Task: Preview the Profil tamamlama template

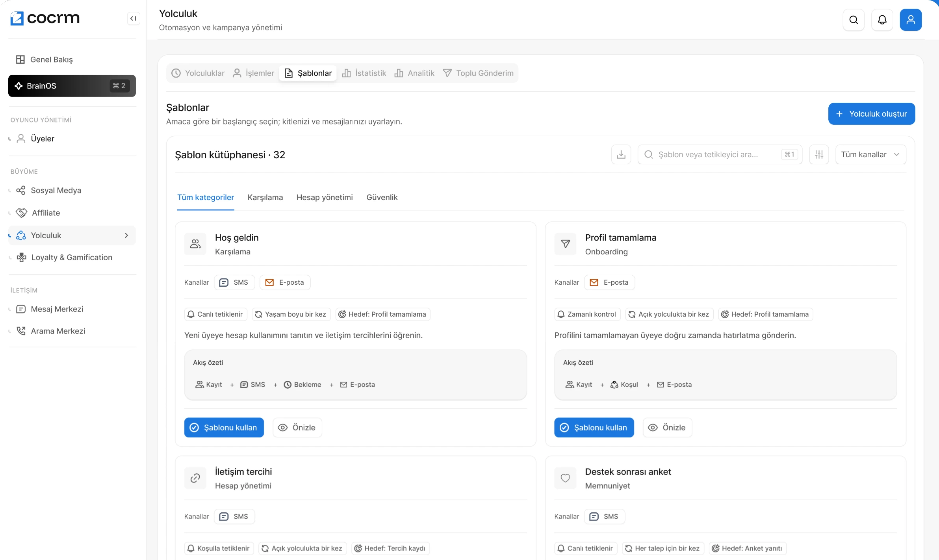Action: pyautogui.click(x=667, y=428)
